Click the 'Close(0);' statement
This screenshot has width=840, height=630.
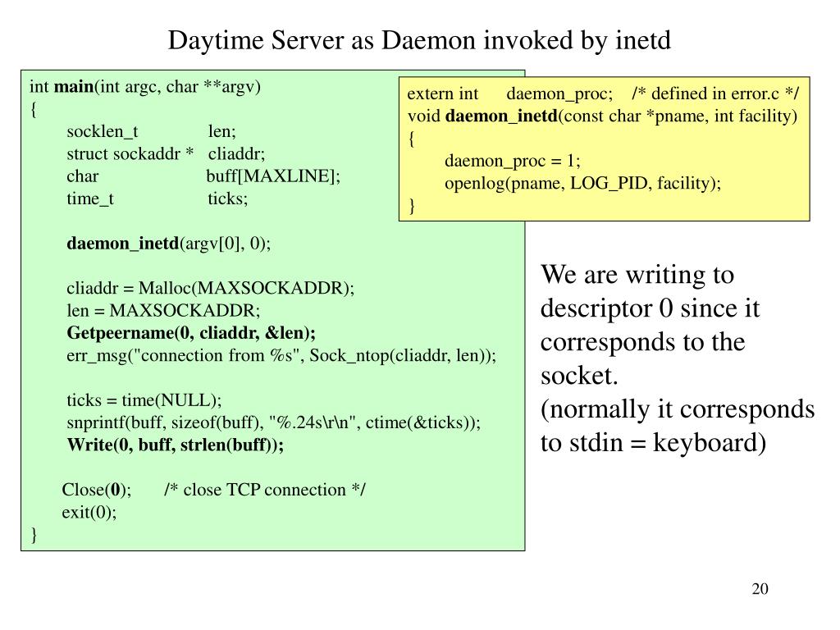[97, 491]
